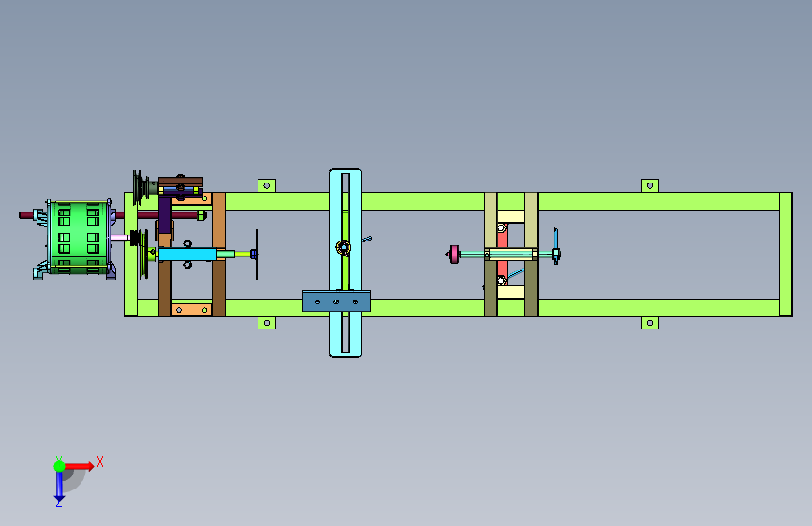
Task: Select the red vertical strip in the right bracket
Action: (x=502, y=255)
